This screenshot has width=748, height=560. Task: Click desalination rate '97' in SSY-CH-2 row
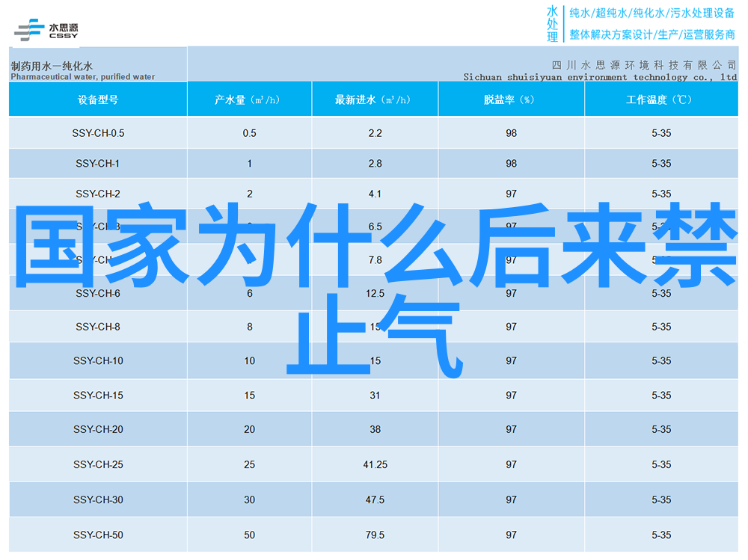click(x=512, y=194)
